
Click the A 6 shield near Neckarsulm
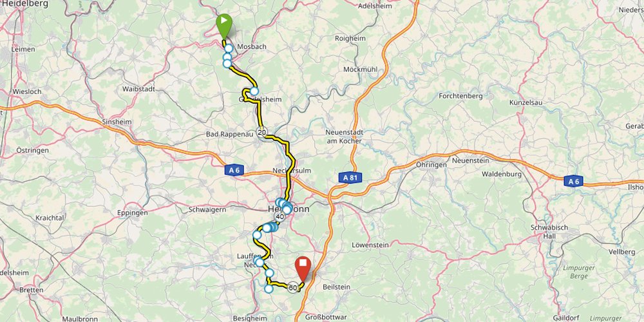pyautogui.click(x=234, y=170)
